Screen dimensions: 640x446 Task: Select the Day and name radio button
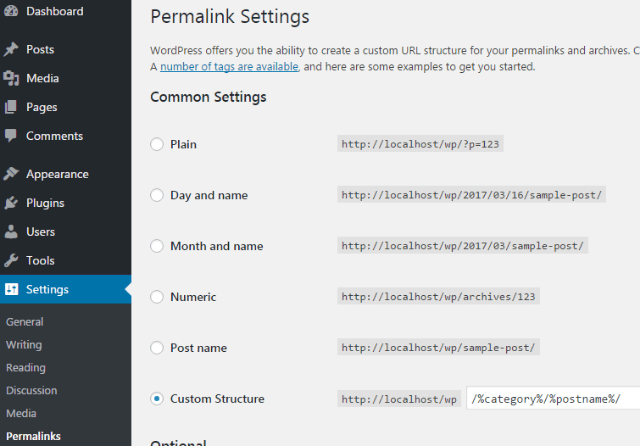(157, 195)
